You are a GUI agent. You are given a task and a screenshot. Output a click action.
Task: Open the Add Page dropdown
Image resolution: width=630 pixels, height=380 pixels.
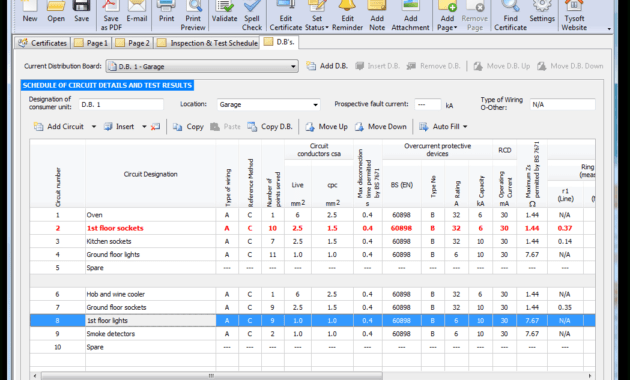tap(447, 15)
